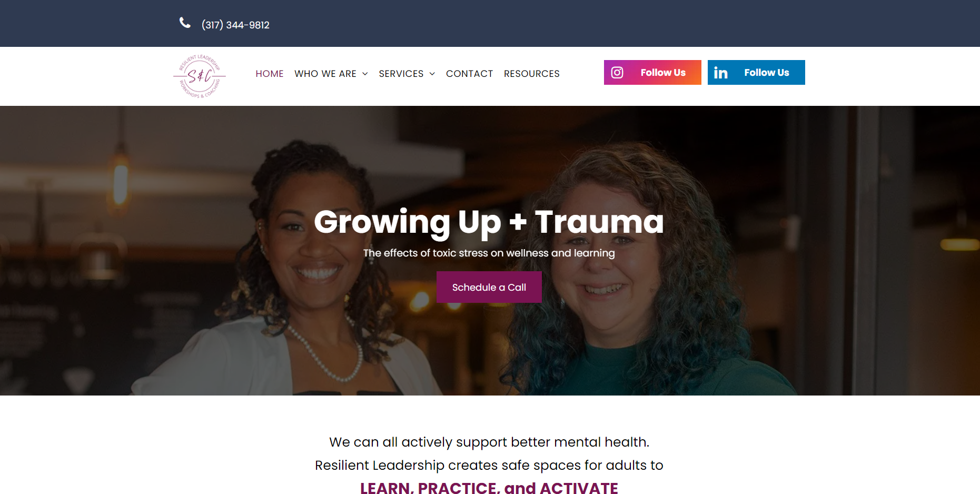
Task: Call the (317) 344-9812 phone number
Action: tap(235, 25)
